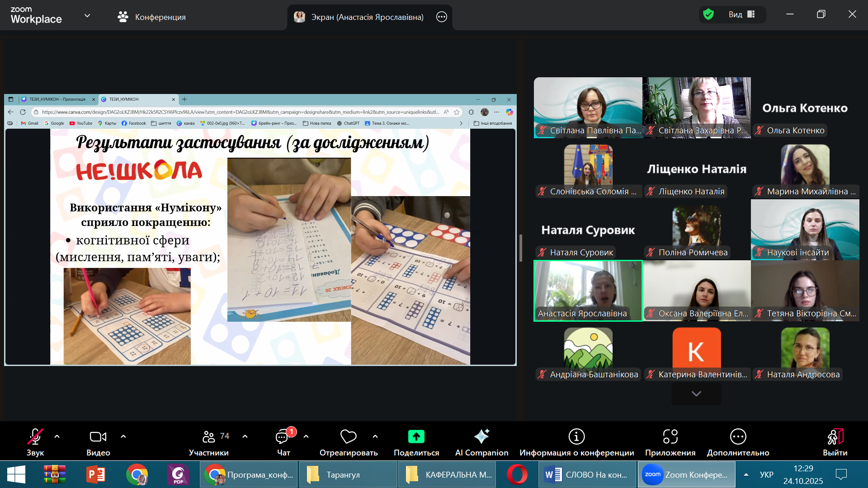This screenshot has height=488, width=868.
Task: Click Slonivska Соломія muted microphone icon
Action: coord(542,191)
